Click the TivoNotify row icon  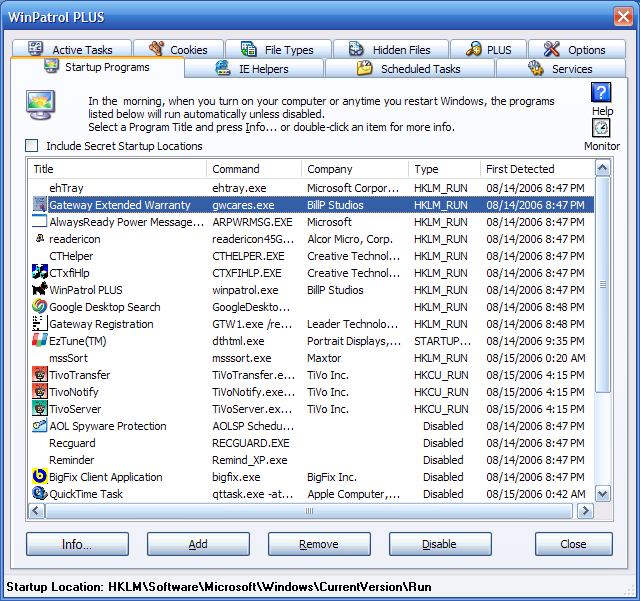[40, 392]
